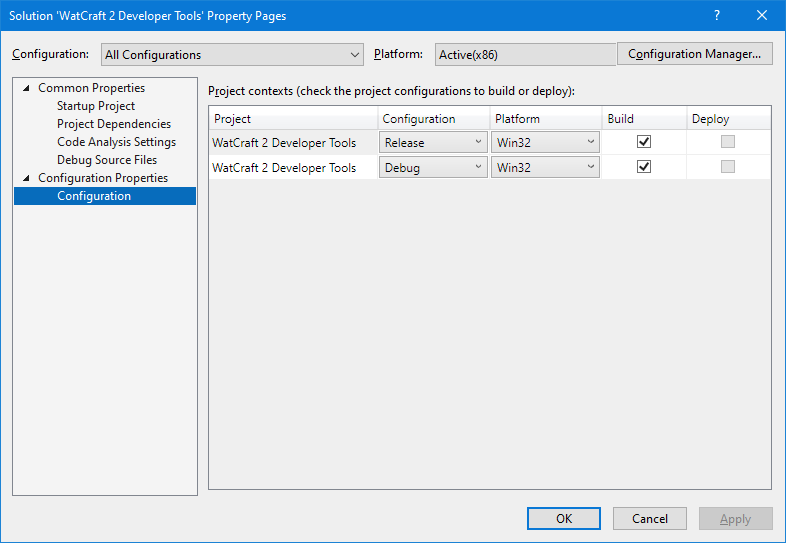This screenshot has width=786, height=543.
Task: Click the Apply button
Action: 736,518
